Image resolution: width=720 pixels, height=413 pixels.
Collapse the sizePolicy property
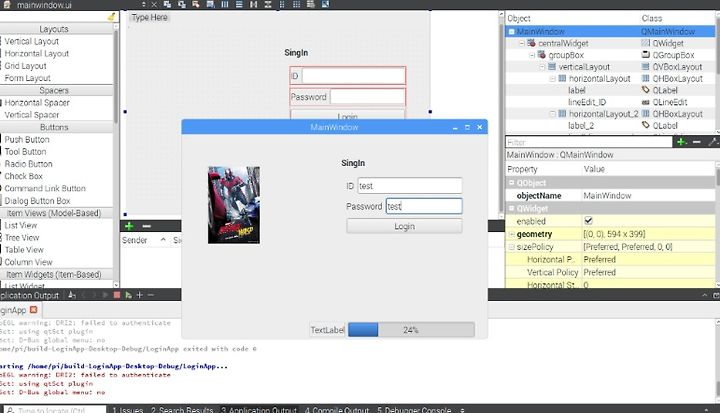(x=512, y=247)
